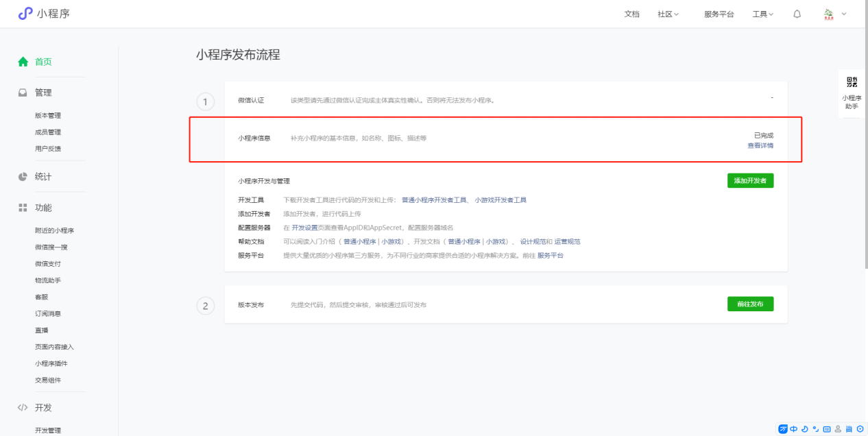Select 直播 in the sidebar

coord(41,330)
